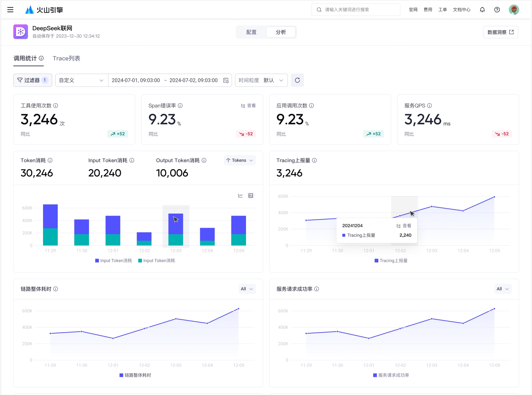Open the Tokens unit dropdown
The image size is (532, 395).
240,160
